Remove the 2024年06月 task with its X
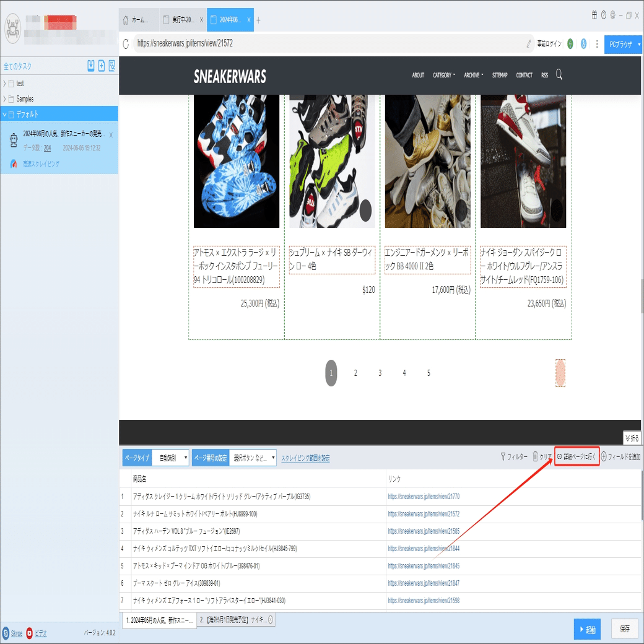 tap(111, 135)
